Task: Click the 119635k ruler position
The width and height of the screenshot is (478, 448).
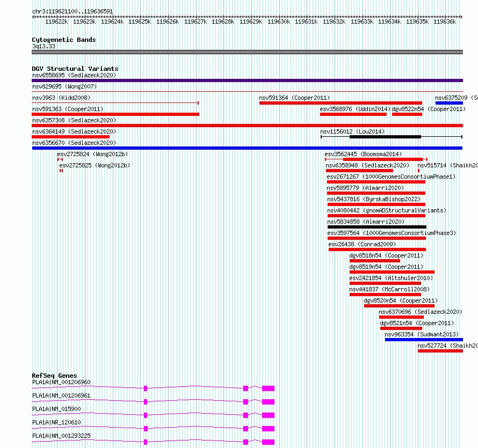Action: point(417,21)
